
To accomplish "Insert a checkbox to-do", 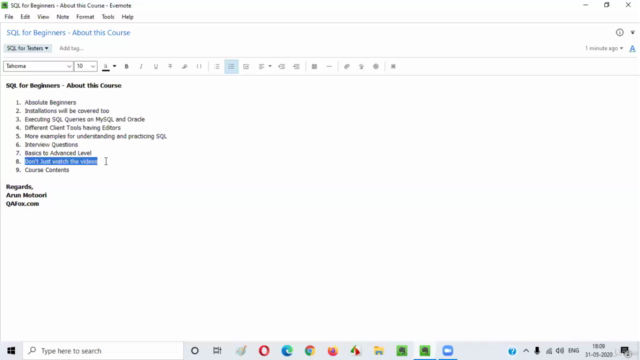I will click(246, 66).
